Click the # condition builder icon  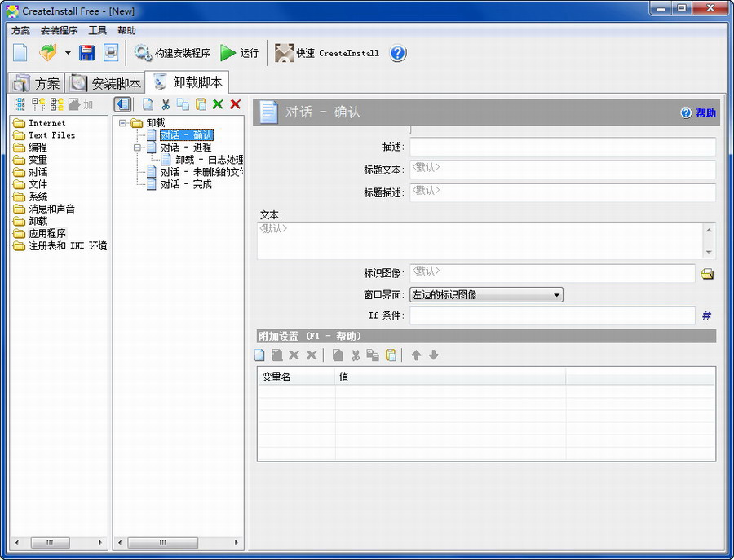pos(707,315)
